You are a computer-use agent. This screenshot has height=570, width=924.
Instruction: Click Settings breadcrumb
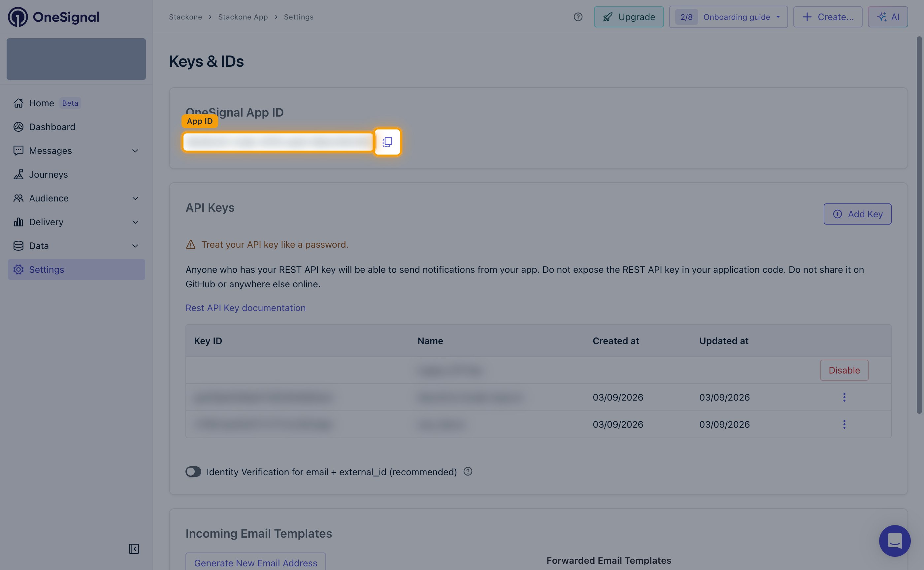(299, 17)
